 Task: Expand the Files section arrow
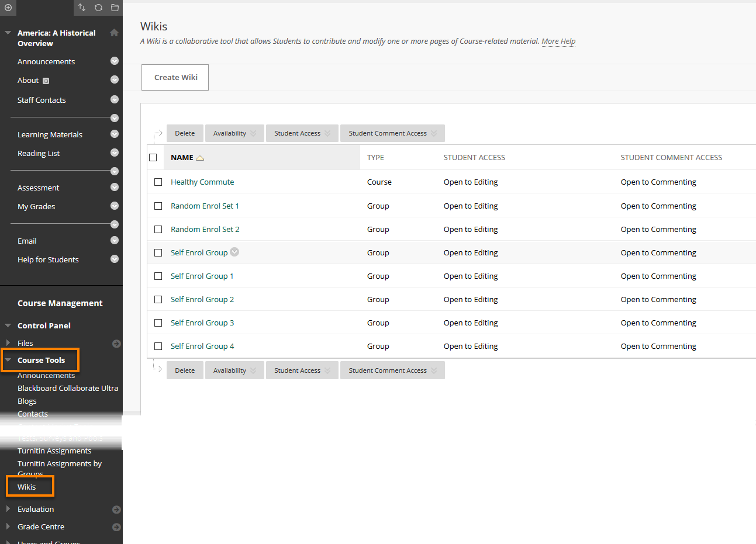pyautogui.click(x=8, y=343)
